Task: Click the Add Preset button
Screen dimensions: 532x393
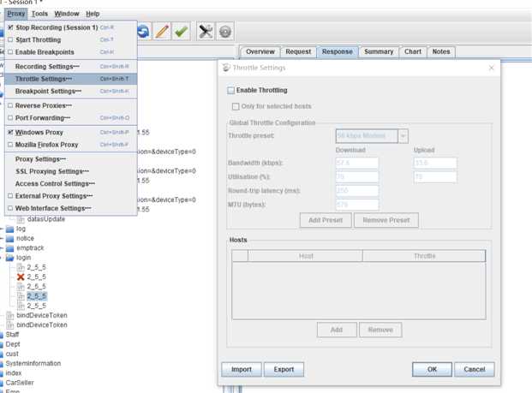Action: (x=326, y=220)
